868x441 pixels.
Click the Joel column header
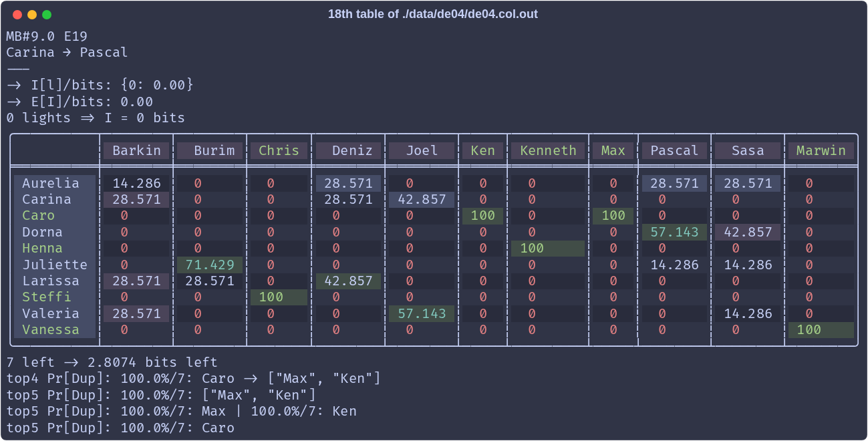pos(422,150)
